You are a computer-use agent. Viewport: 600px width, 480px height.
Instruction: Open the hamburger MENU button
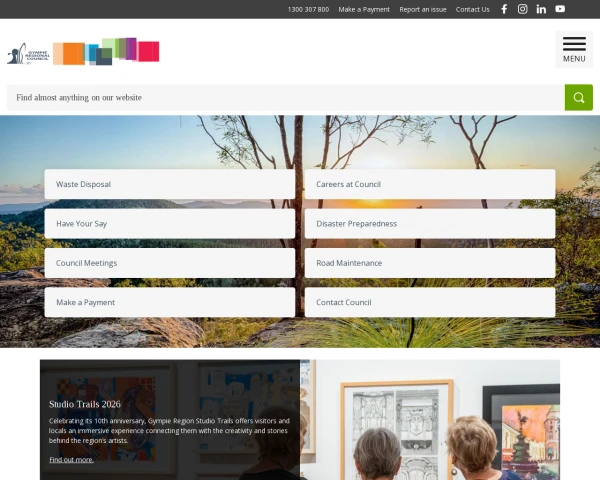pyautogui.click(x=574, y=50)
